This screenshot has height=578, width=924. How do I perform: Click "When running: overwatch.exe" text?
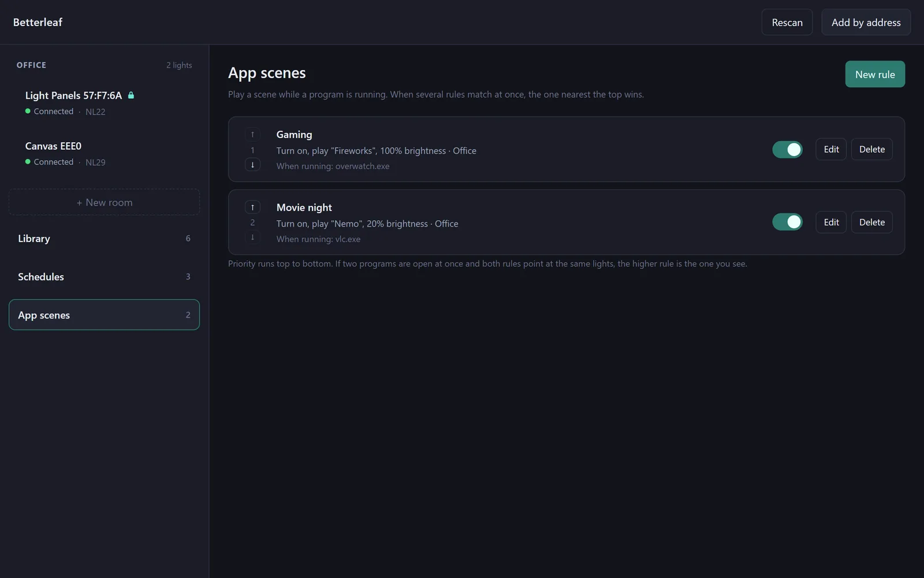pyautogui.click(x=333, y=166)
